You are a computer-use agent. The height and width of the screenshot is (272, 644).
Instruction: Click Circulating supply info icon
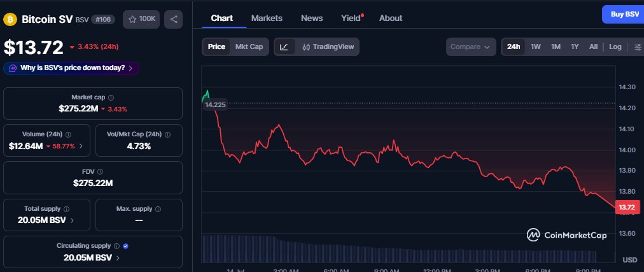point(116,246)
